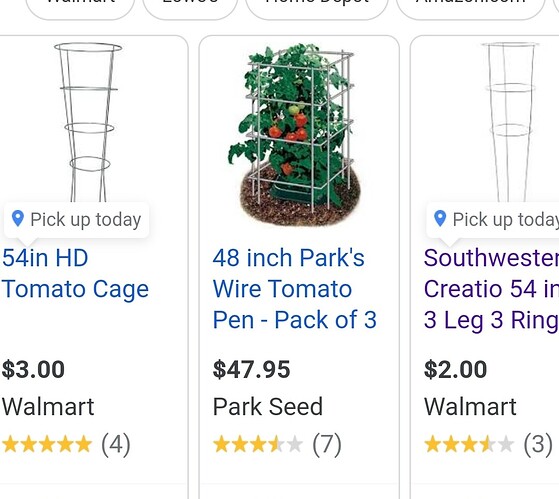The image size is (559, 499).
Task: Click the five-star rating under 54in HD Tomato Cage
Action: pos(47,444)
